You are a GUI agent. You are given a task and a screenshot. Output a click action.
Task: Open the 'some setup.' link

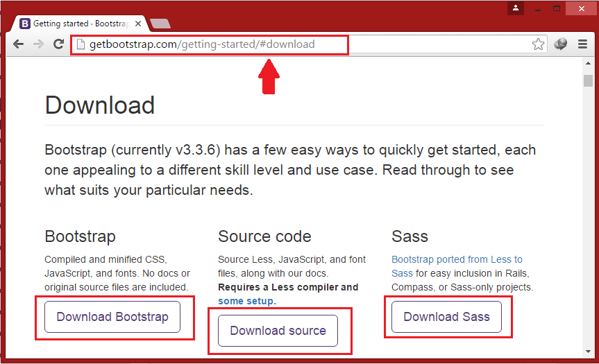point(247,301)
